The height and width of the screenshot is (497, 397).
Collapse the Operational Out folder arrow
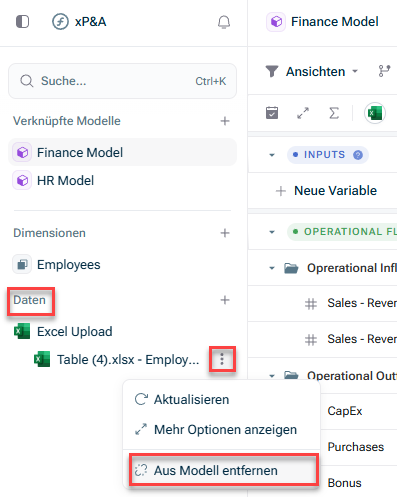point(272,376)
